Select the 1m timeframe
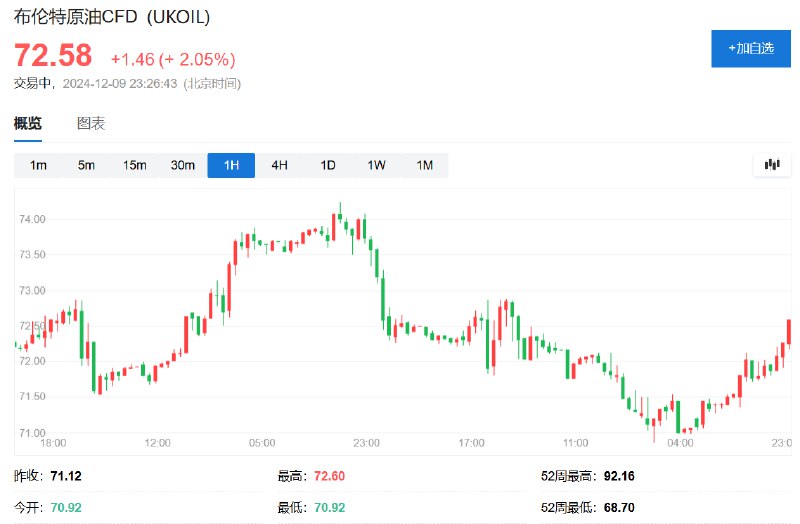Viewport: 800px width, 524px height. point(38,165)
